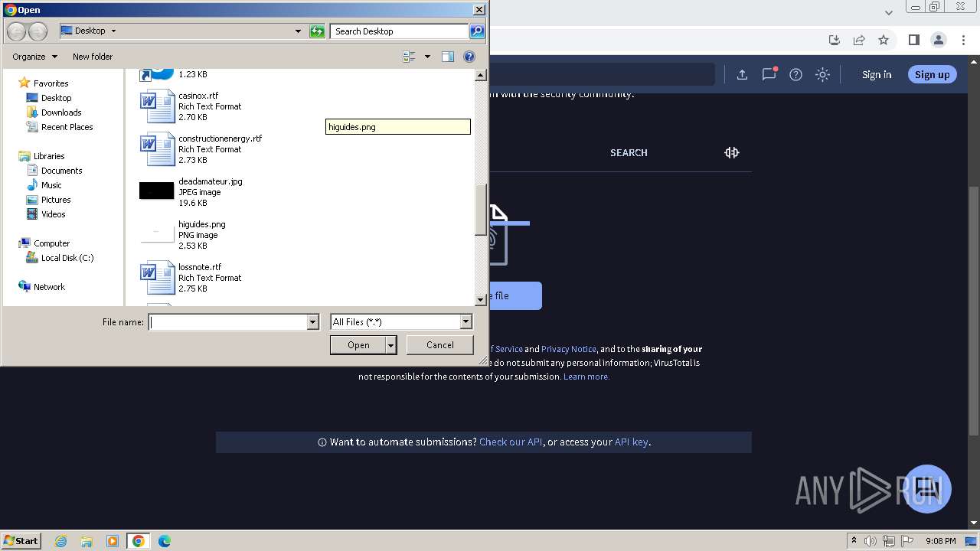
Task: Select Music library
Action: click(x=51, y=185)
